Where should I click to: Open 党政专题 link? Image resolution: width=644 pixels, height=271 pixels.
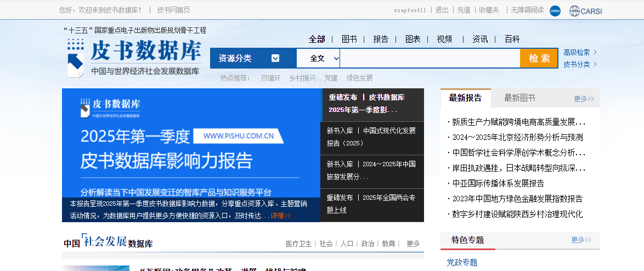[x=462, y=262]
